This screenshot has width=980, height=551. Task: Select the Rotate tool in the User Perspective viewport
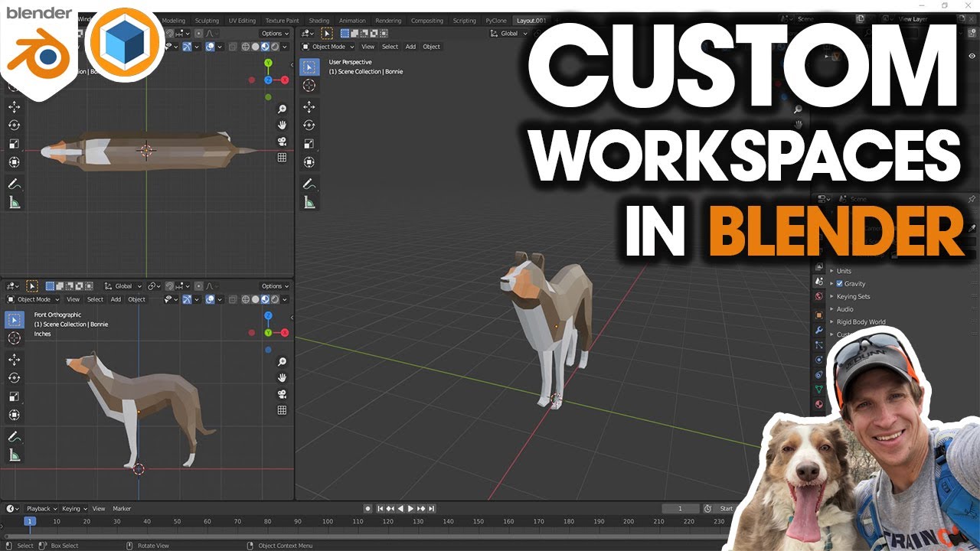tap(309, 126)
